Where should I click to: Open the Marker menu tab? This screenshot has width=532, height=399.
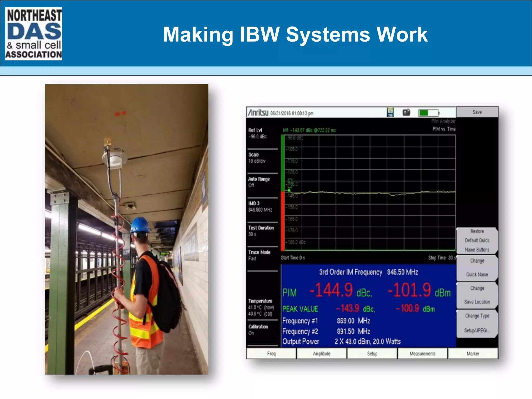473,354
